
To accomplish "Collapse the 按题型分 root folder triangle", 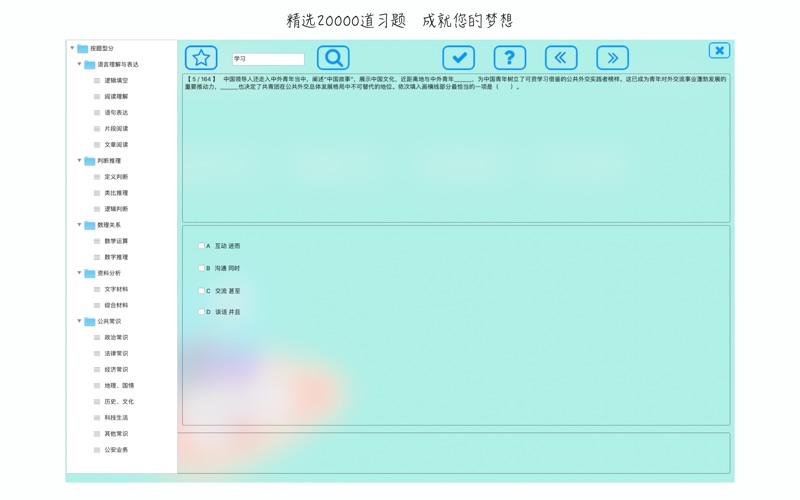I will click(72, 48).
